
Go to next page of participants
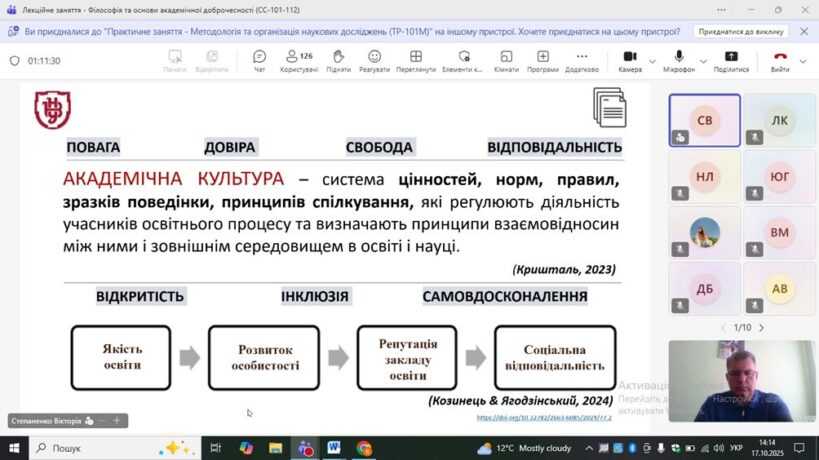coord(762,327)
